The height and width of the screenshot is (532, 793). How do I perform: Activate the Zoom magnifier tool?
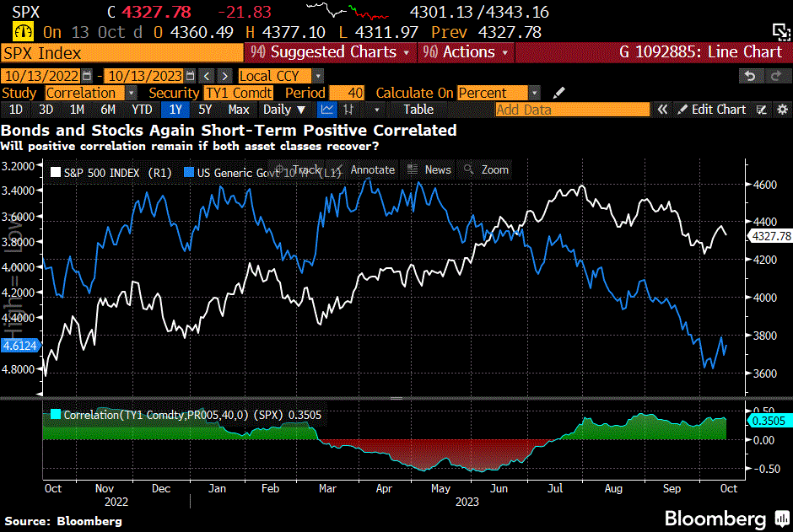pyautogui.click(x=487, y=169)
